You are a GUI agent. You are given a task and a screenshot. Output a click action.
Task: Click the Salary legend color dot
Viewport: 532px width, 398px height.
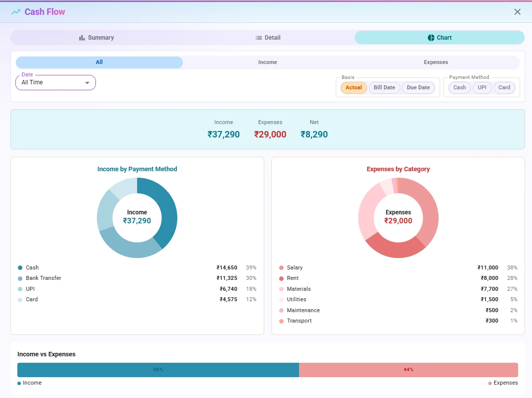(x=281, y=268)
